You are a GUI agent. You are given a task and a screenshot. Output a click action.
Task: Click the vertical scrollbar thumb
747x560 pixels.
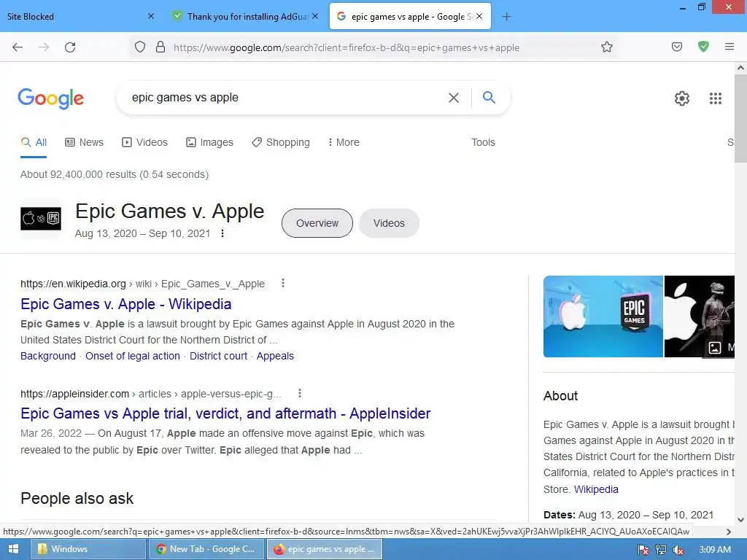pyautogui.click(x=740, y=118)
